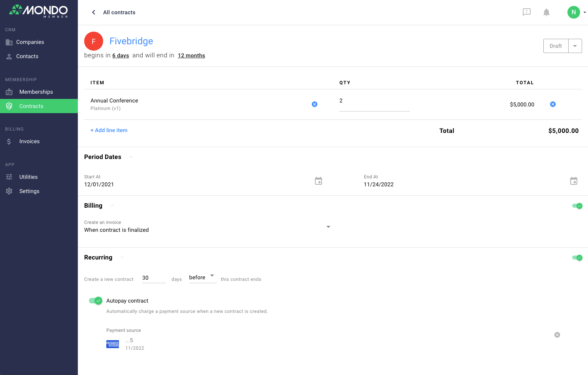The image size is (588, 375).
Task: Remove the American Express payment source
Action: tap(557, 335)
